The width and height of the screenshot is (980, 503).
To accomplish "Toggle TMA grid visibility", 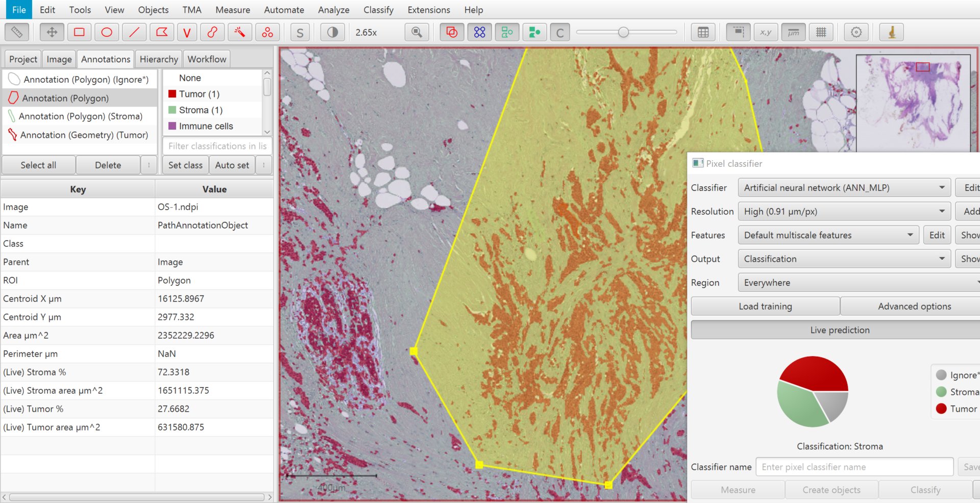I will pos(479,32).
